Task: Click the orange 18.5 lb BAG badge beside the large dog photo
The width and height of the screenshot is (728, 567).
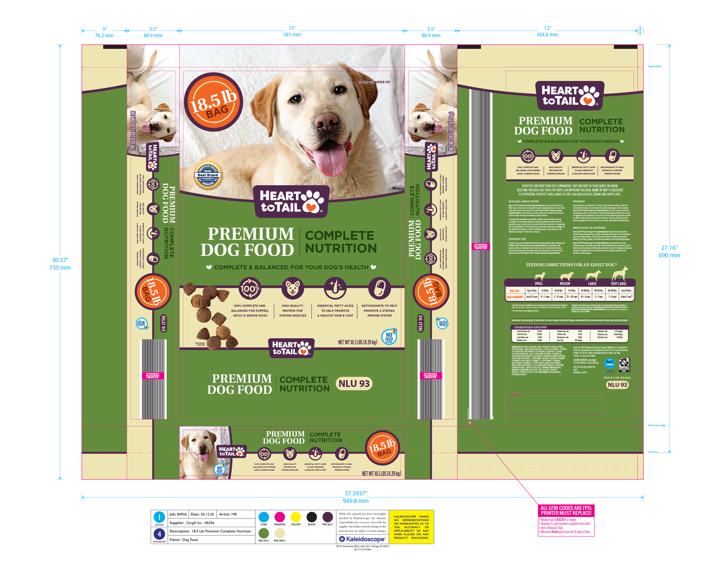Action: click(x=213, y=102)
